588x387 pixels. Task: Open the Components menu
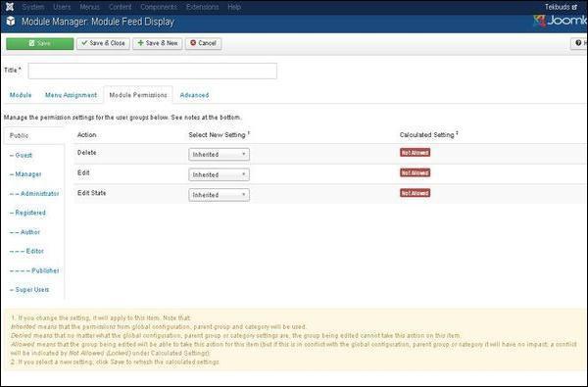point(159,7)
